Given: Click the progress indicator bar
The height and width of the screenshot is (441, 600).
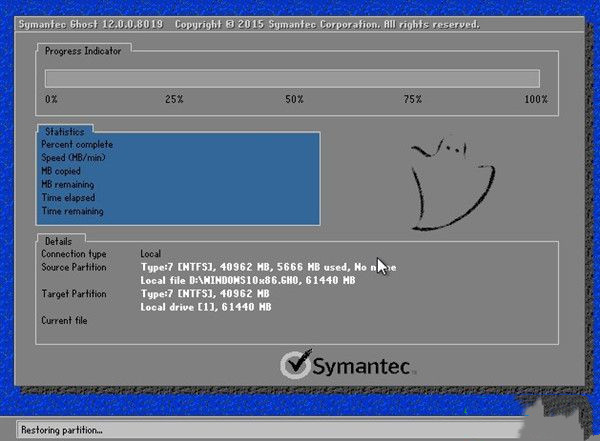Looking at the screenshot, I should pos(292,78).
